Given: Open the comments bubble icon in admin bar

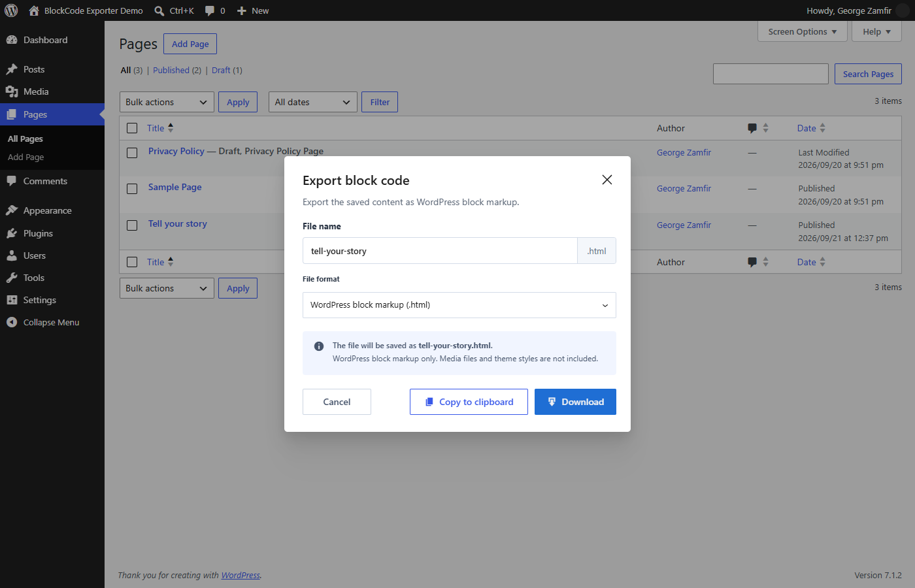Looking at the screenshot, I should (x=210, y=10).
